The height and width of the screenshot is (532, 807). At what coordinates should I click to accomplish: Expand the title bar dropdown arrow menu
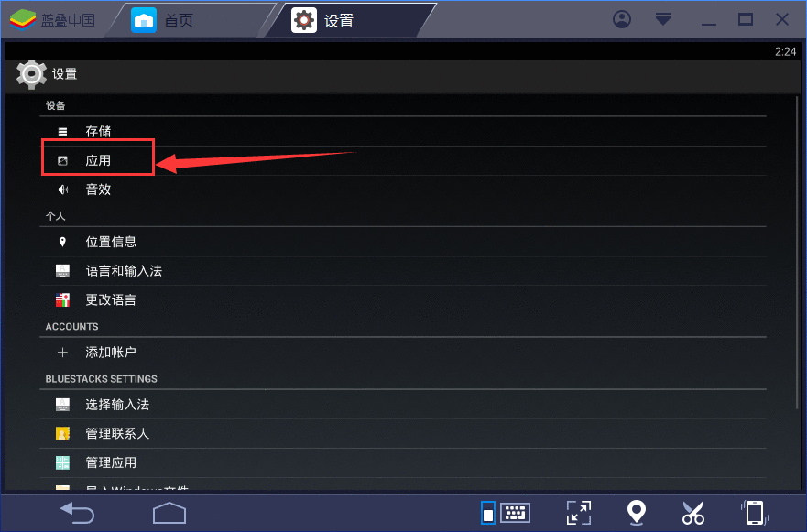[663, 19]
